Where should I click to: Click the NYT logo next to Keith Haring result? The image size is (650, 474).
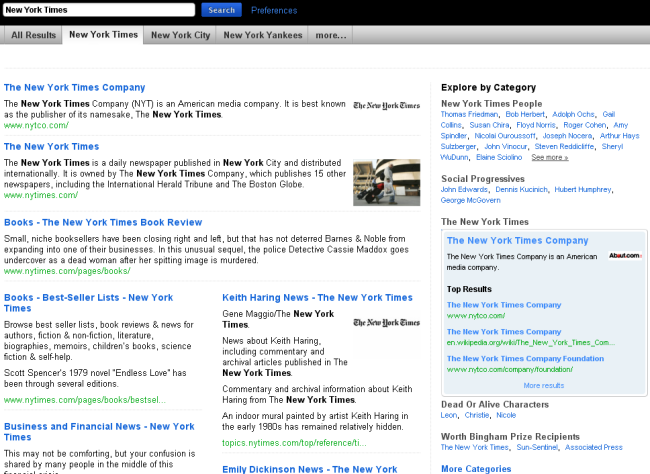pyautogui.click(x=386, y=323)
